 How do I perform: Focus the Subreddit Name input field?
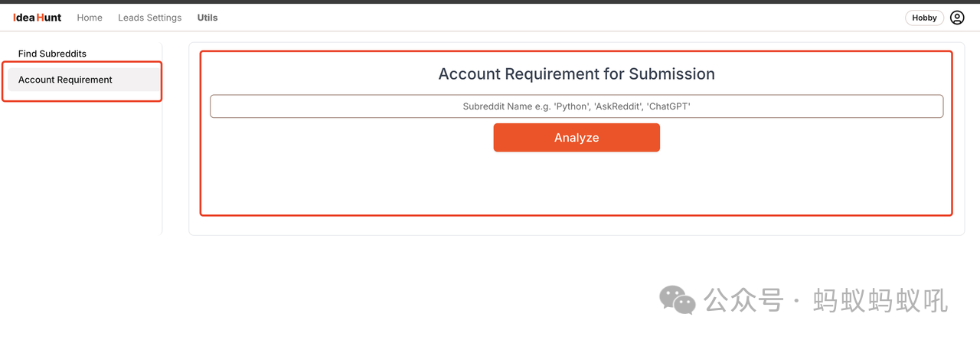click(x=576, y=106)
